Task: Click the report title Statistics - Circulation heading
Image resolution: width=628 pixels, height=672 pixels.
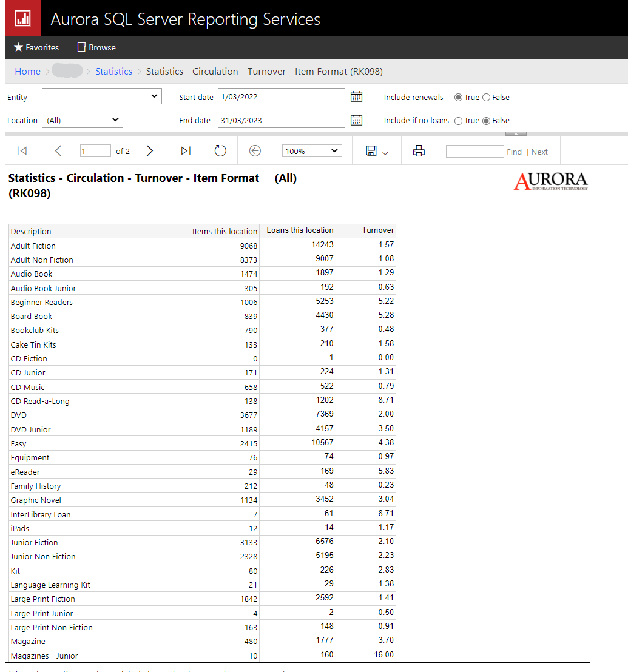Action: (x=133, y=186)
